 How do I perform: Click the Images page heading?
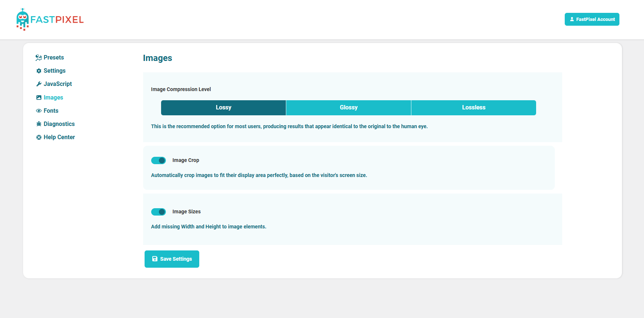coord(157,58)
